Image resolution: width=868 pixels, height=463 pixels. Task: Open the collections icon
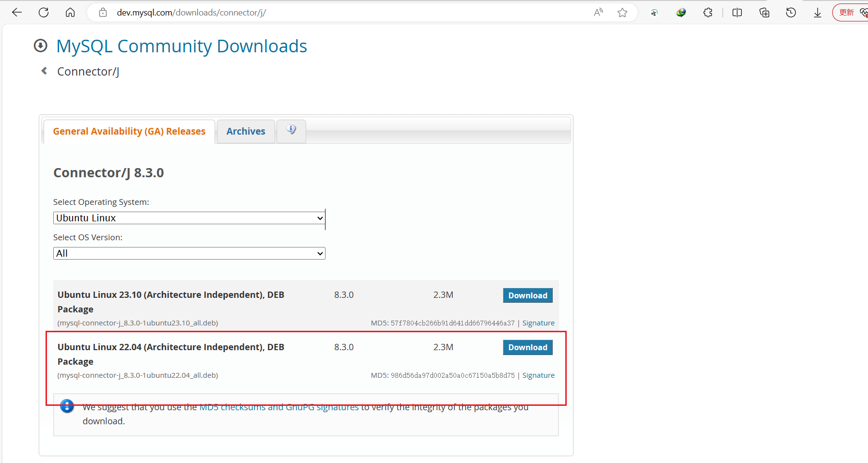[764, 13]
